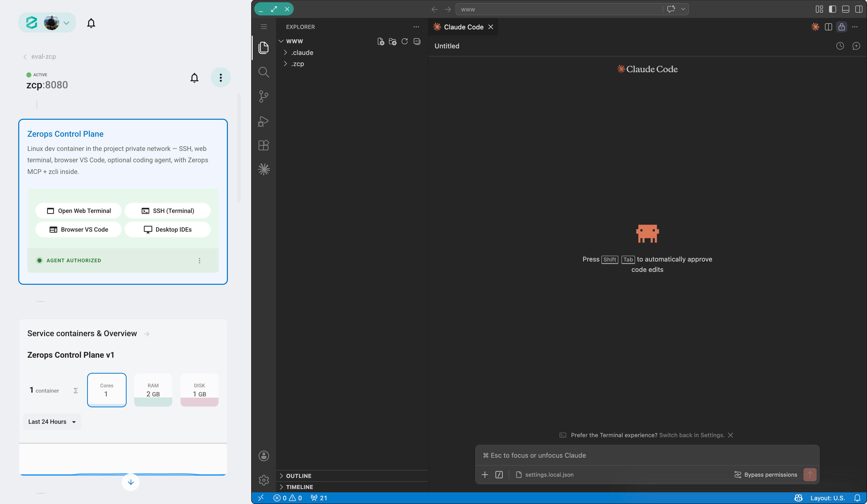Viewport: 867px width, 504px height.
Task: Open the Accounts icon in the activity bar
Action: pos(264,456)
